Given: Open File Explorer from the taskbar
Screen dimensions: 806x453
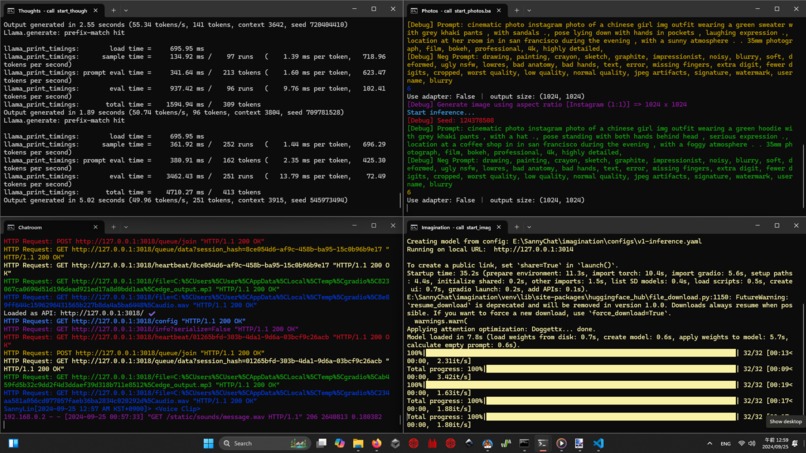Looking at the screenshot, I should (x=358, y=443).
